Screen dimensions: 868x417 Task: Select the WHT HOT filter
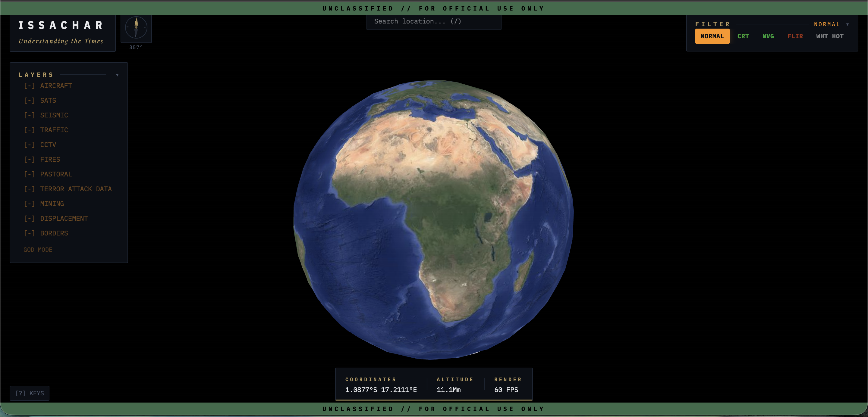coord(830,36)
